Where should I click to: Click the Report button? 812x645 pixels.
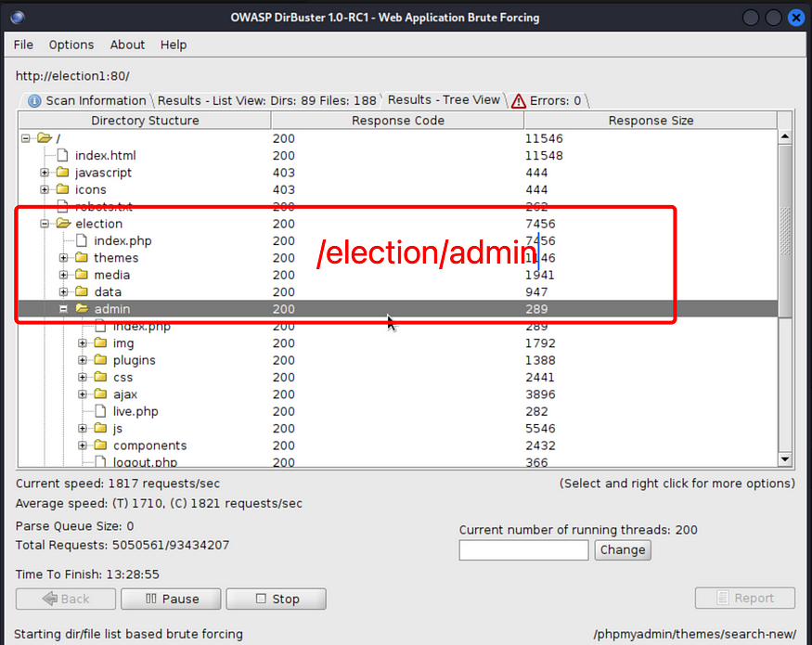point(744,598)
